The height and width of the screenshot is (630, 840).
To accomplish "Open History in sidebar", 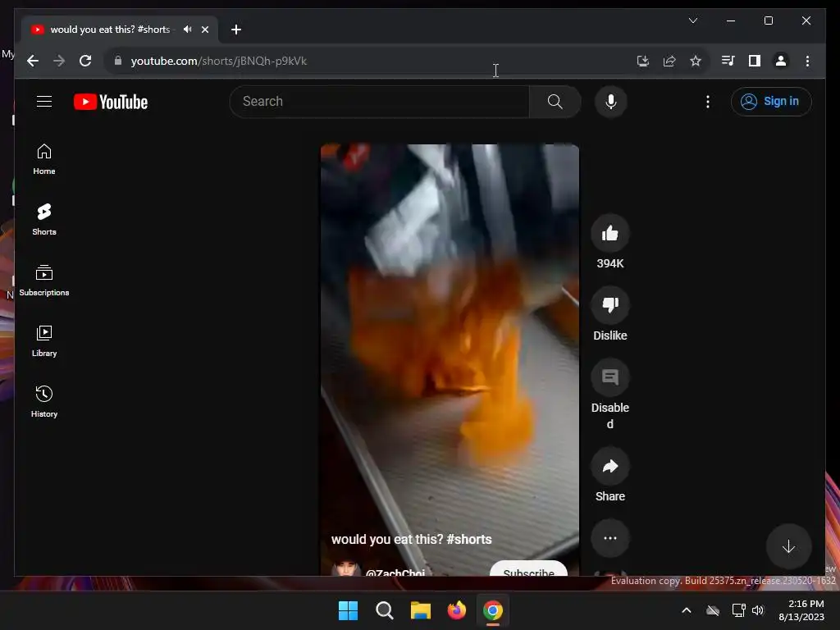I will (x=44, y=401).
